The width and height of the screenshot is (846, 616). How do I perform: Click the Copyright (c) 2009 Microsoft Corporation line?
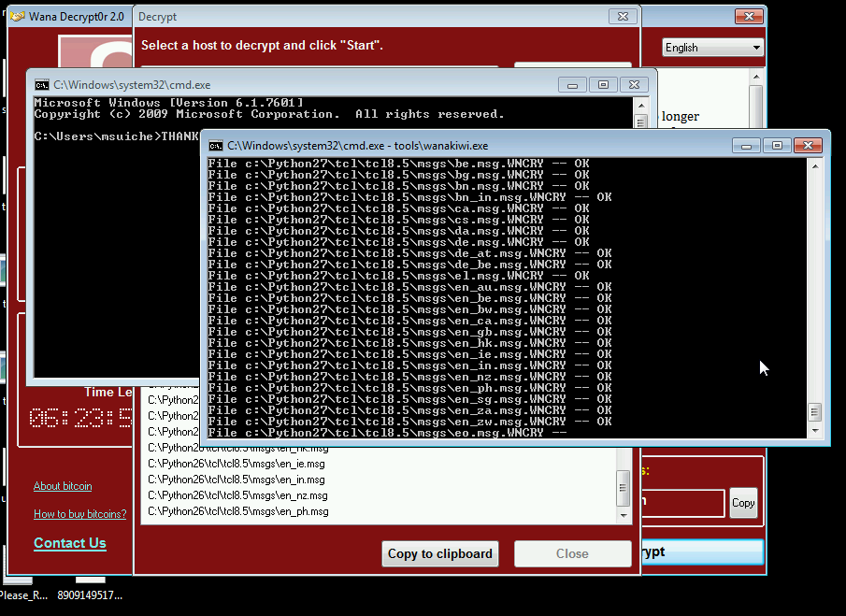coord(269,114)
